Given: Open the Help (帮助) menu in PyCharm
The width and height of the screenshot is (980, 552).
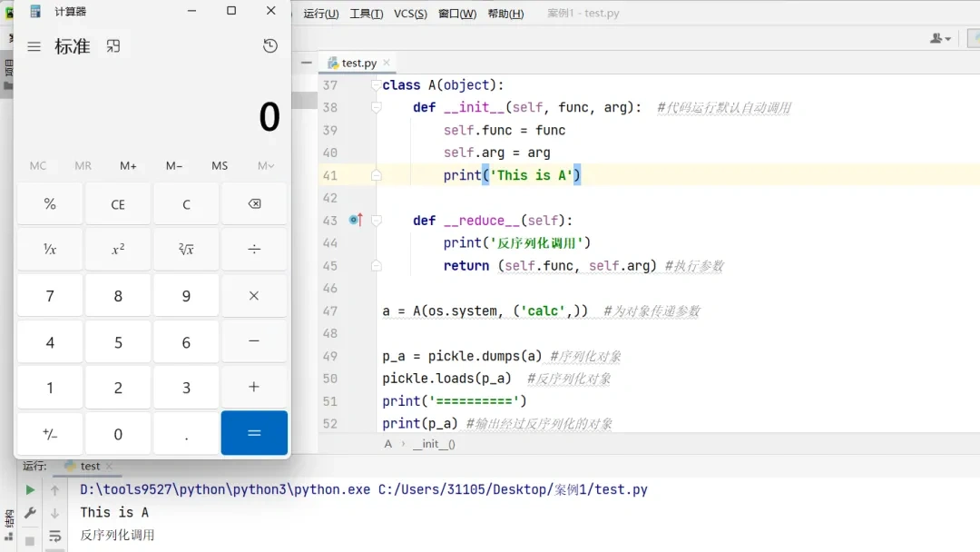Looking at the screenshot, I should [505, 13].
